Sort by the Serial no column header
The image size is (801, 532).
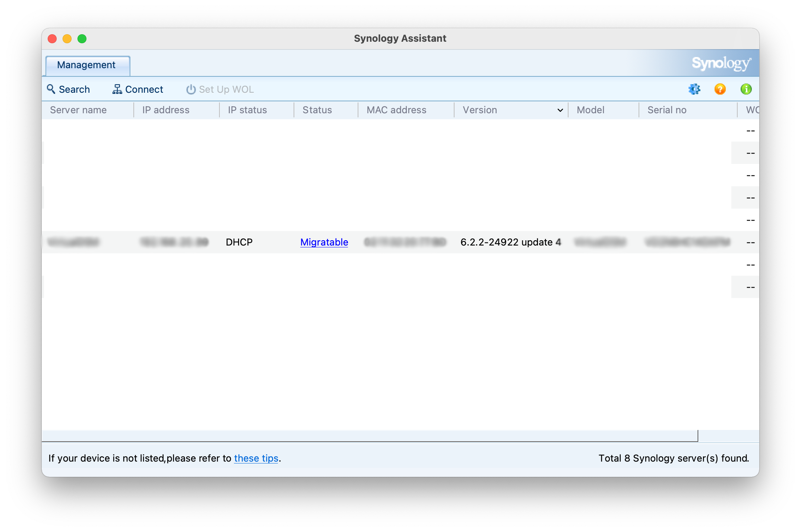(x=688, y=110)
